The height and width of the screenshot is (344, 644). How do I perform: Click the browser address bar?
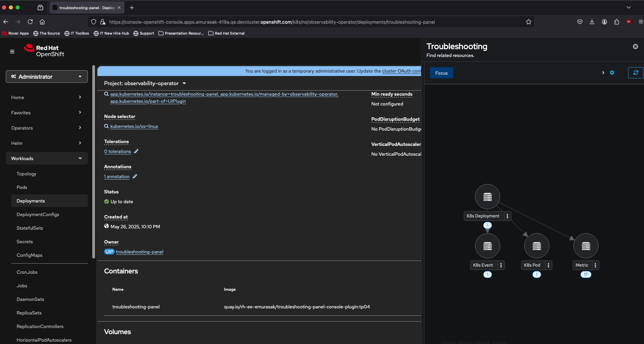311,22
